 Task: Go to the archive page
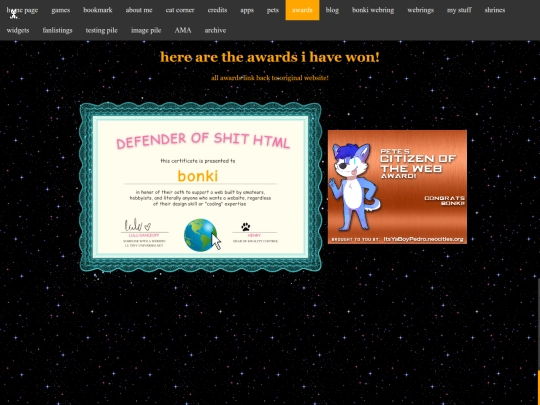[215, 30]
